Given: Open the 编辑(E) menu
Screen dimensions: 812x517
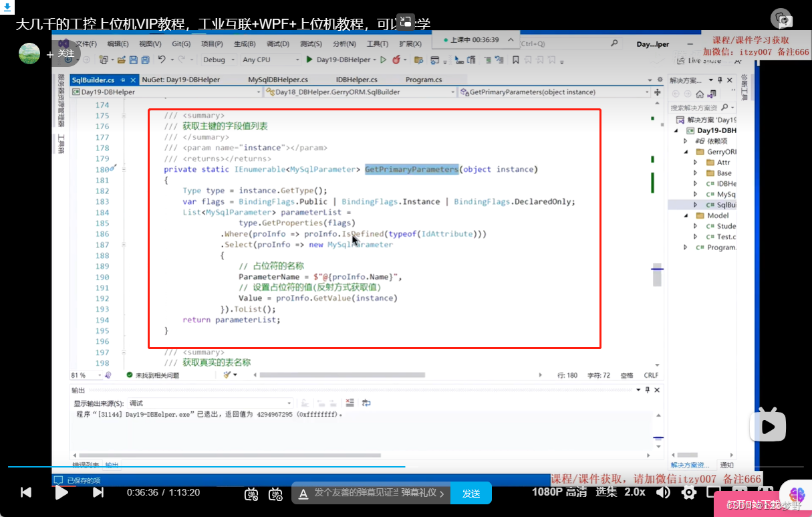Looking at the screenshot, I should (x=118, y=43).
